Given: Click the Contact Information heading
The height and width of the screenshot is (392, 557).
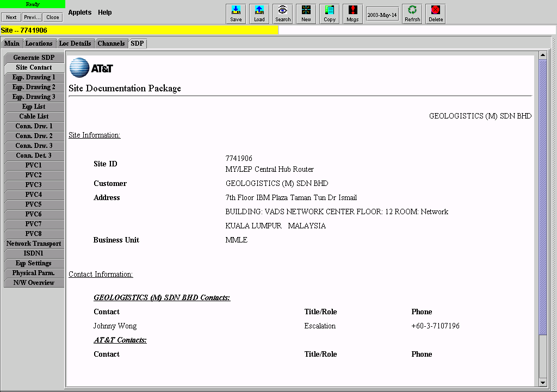Looking at the screenshot, I should [x=101, y=274].
